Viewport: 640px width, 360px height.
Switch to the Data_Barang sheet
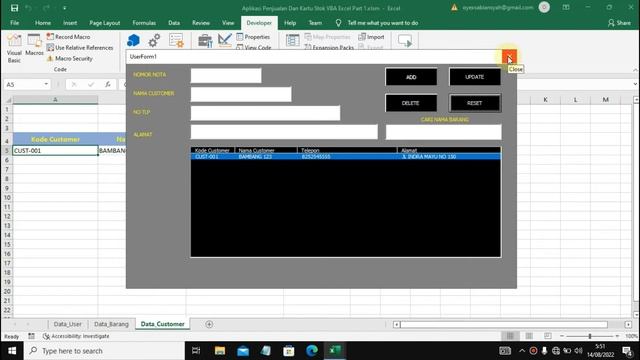(111, 324)
